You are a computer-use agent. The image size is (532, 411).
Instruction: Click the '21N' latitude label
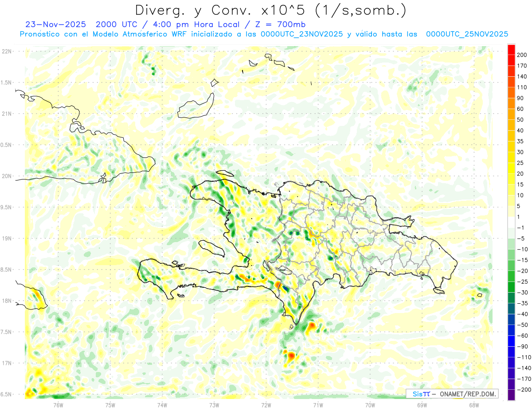point(7,114)
